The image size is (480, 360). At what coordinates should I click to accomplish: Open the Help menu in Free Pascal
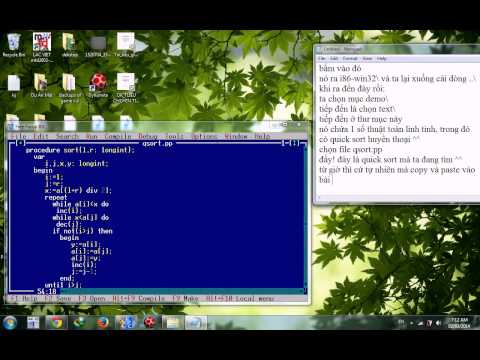(262, 136)
